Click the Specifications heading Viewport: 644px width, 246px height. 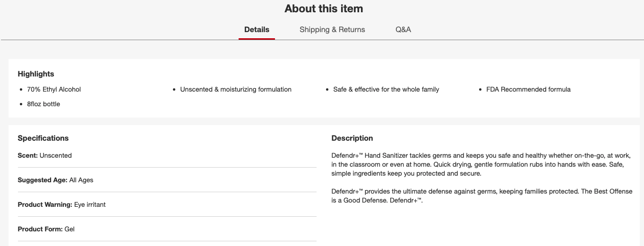(43, 138)
